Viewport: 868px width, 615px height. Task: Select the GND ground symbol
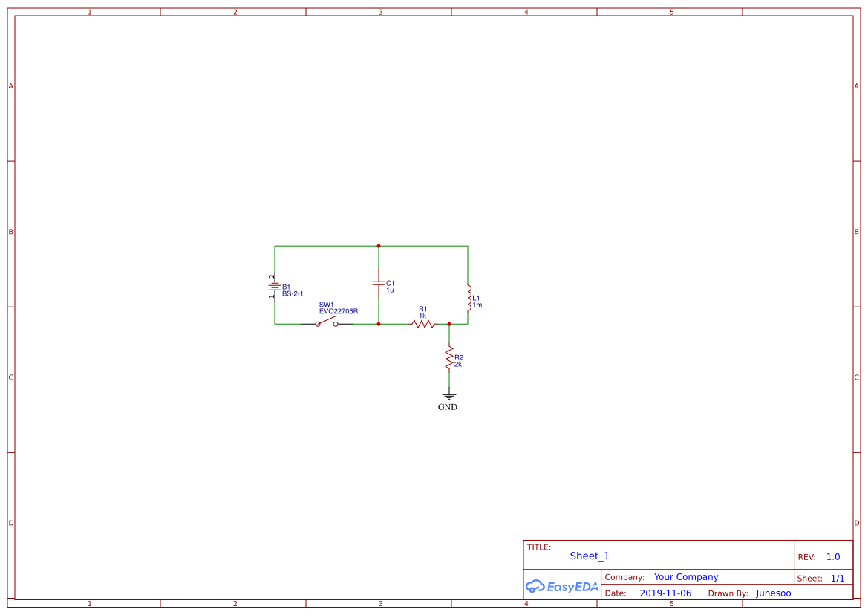coord(448,397)
